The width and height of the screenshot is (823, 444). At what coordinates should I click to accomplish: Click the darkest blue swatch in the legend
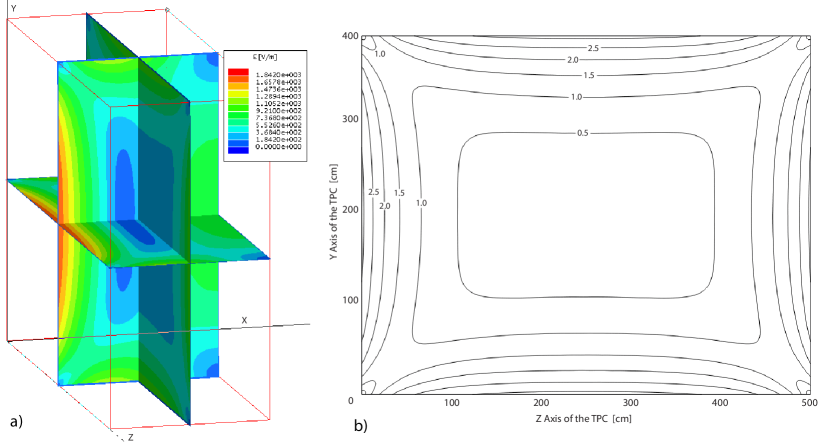coord(238,150)
